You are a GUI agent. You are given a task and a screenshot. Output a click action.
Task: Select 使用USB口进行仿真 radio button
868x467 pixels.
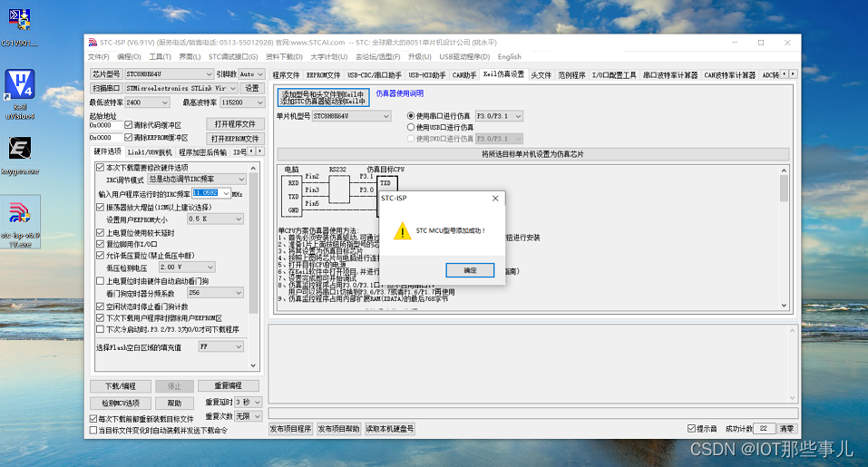click(x=411, y=127)
